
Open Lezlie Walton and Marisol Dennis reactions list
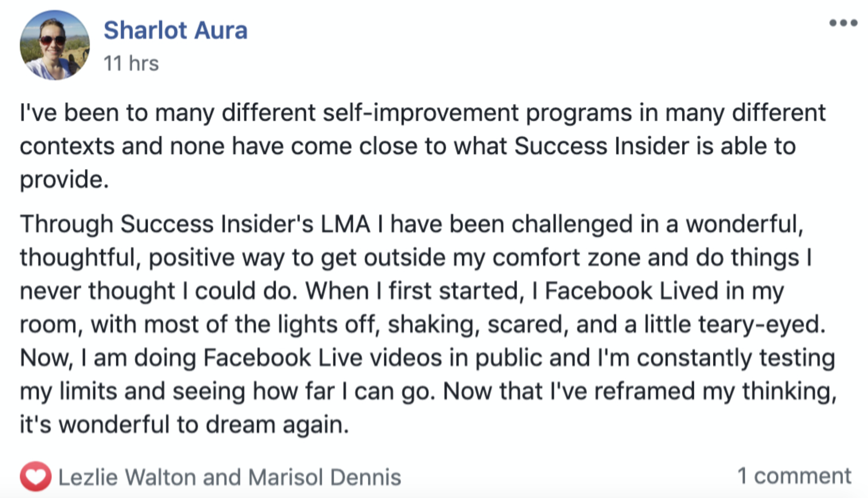(230, 477)
